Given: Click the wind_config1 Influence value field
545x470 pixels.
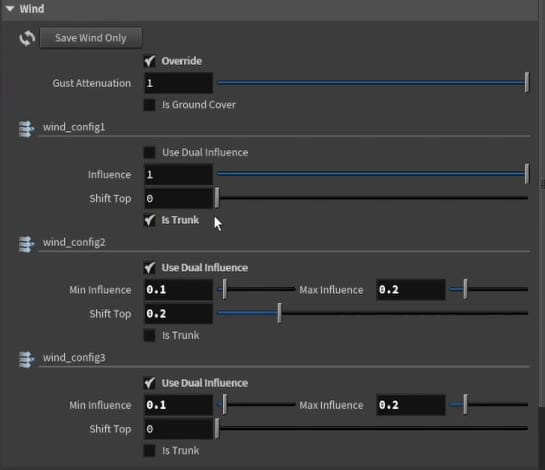Looking at the screenshot, I should coord(178,175).
